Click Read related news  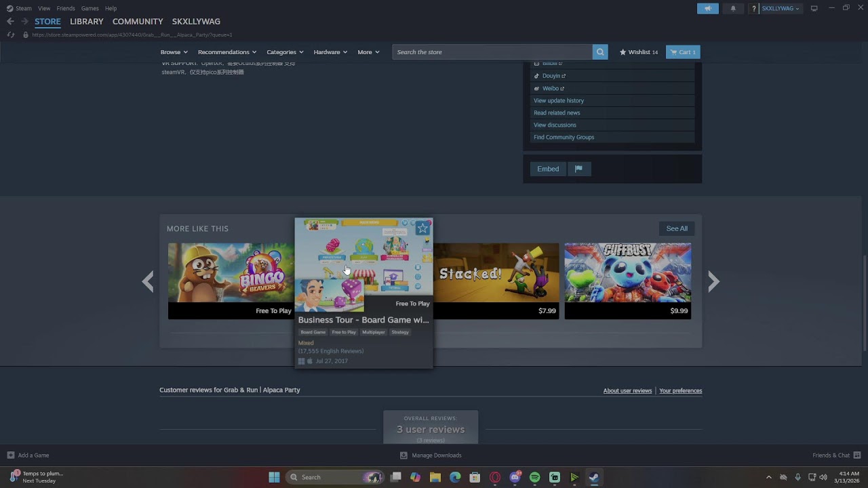(612, 113)
